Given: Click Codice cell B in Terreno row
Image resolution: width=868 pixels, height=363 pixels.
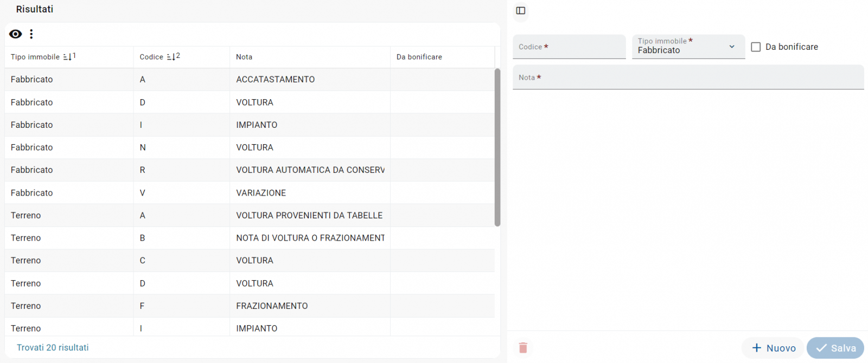Looking at the screenshot, I should (x=182, y=238).
